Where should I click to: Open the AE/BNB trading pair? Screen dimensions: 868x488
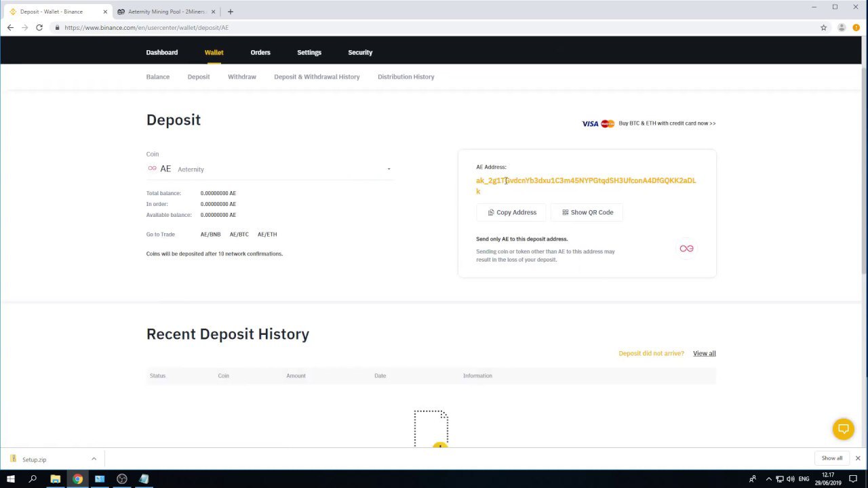(x=210, y=235)
